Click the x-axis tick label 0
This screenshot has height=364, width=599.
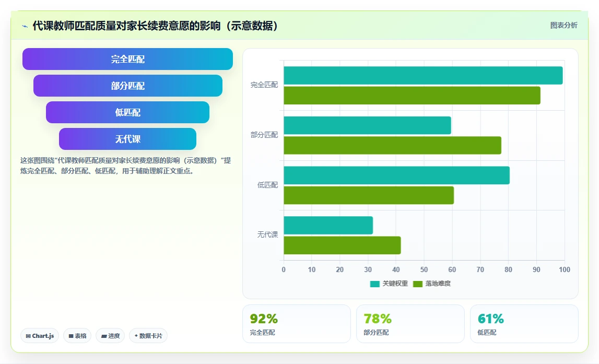point(284,269)
